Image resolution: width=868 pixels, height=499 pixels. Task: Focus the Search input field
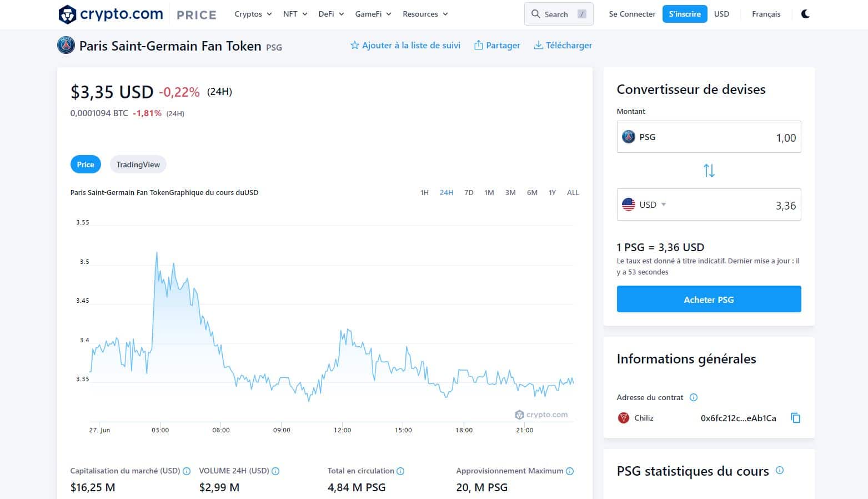[559, 14]
